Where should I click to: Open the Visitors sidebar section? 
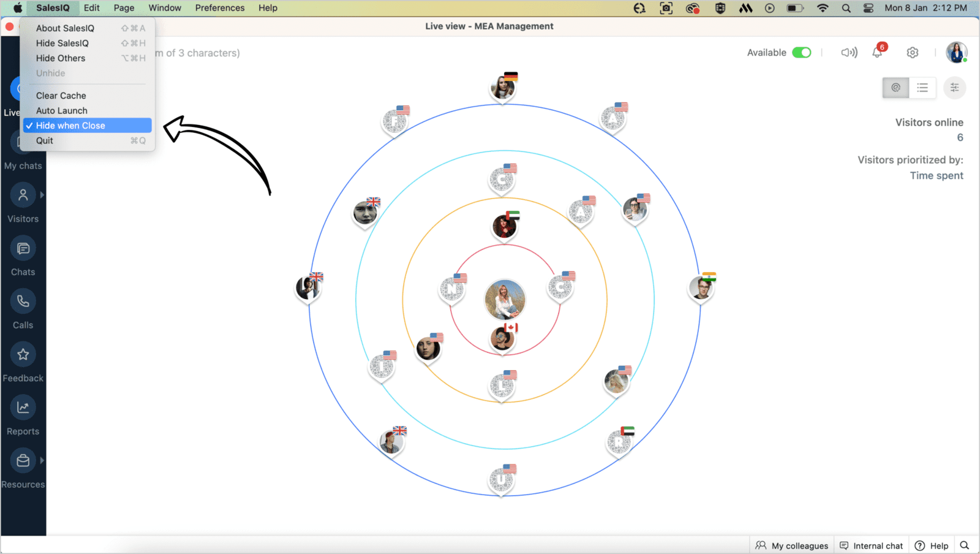(x=23, y=204)
